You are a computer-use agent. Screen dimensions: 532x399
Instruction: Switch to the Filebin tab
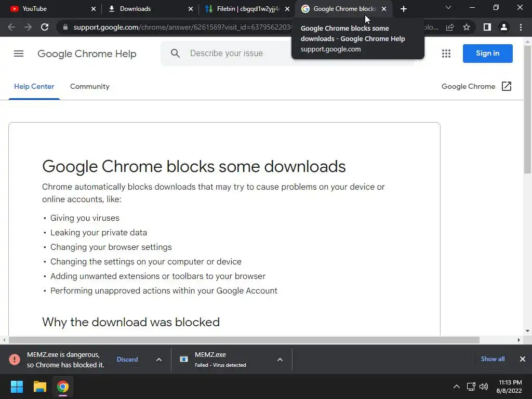[248, 9]
